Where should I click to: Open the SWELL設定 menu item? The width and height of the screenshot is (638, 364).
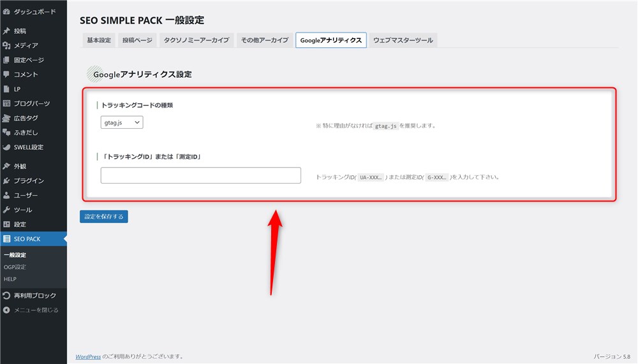pos(33,147)
